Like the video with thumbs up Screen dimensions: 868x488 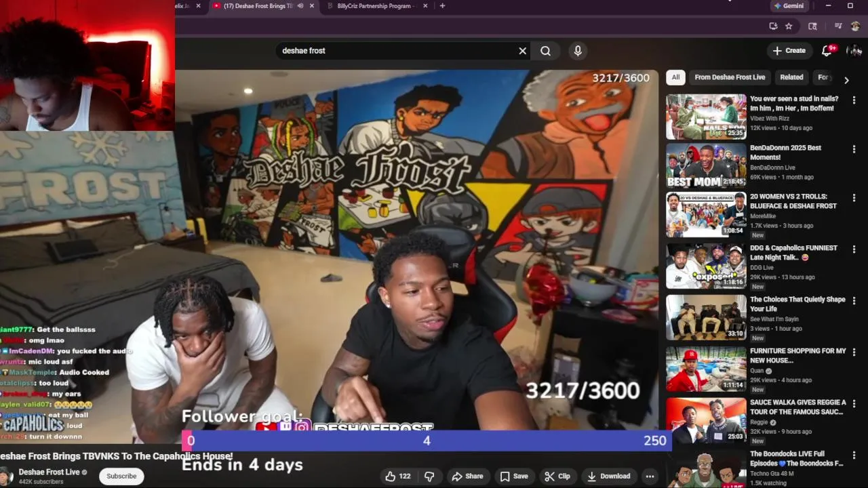point(397,476)
